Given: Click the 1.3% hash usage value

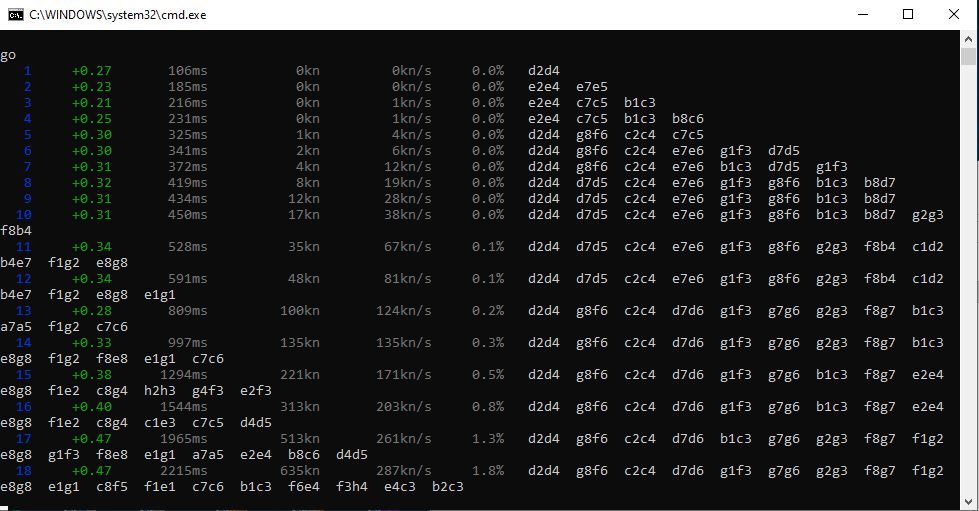Looking at the screenshot, I should [488, 439].
